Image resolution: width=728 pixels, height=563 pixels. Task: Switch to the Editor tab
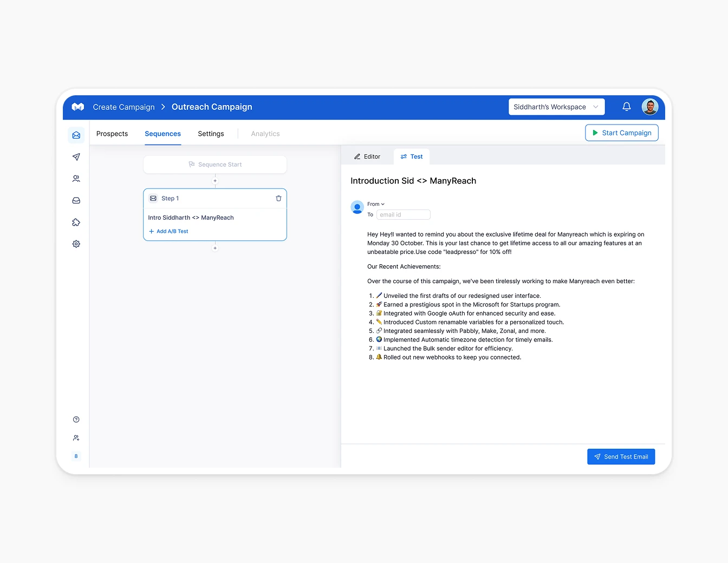click(367, 156)
